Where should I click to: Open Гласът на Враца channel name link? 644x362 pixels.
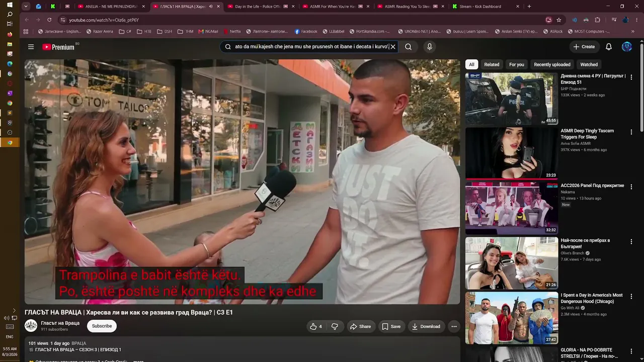tap(60, 323)
